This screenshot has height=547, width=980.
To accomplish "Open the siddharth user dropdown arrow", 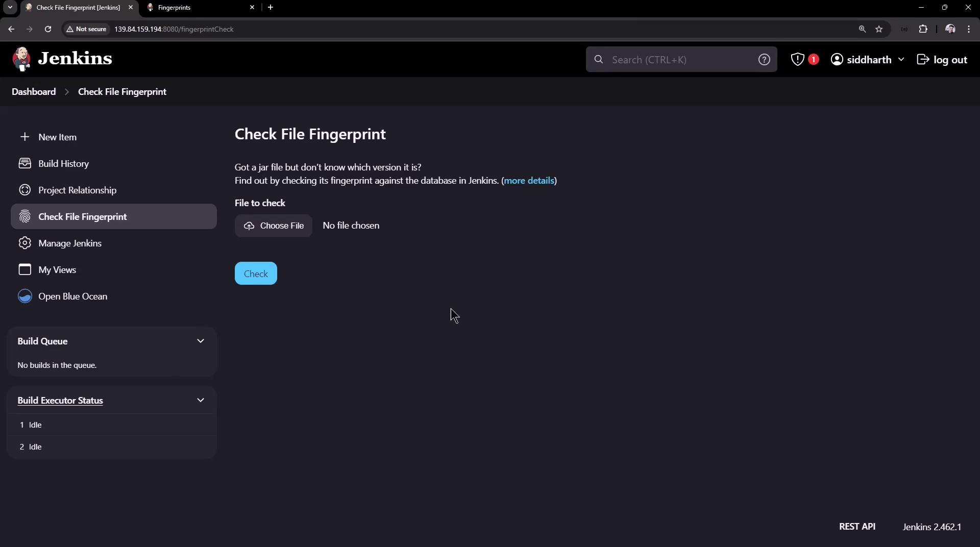I will [x=901, y=59].
